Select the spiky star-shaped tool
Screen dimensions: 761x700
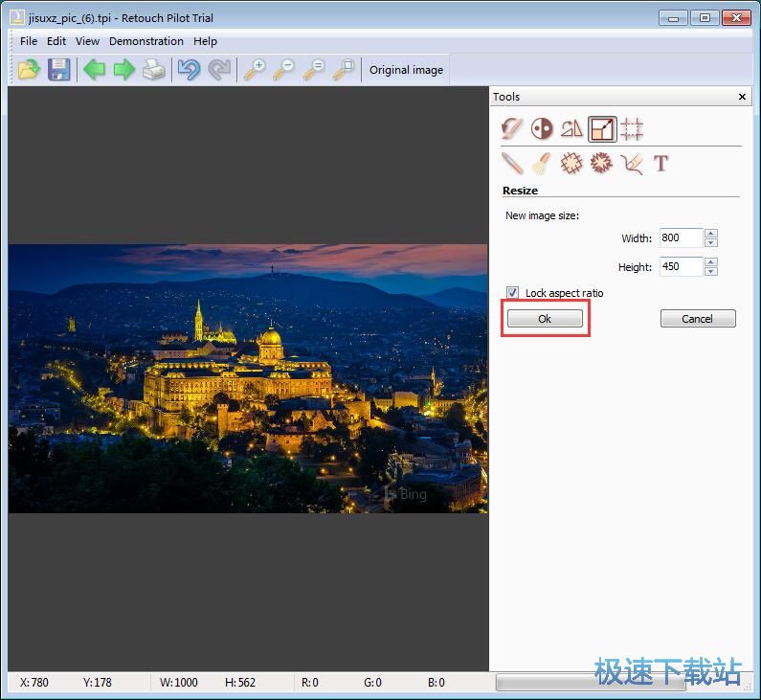point(602,164)
